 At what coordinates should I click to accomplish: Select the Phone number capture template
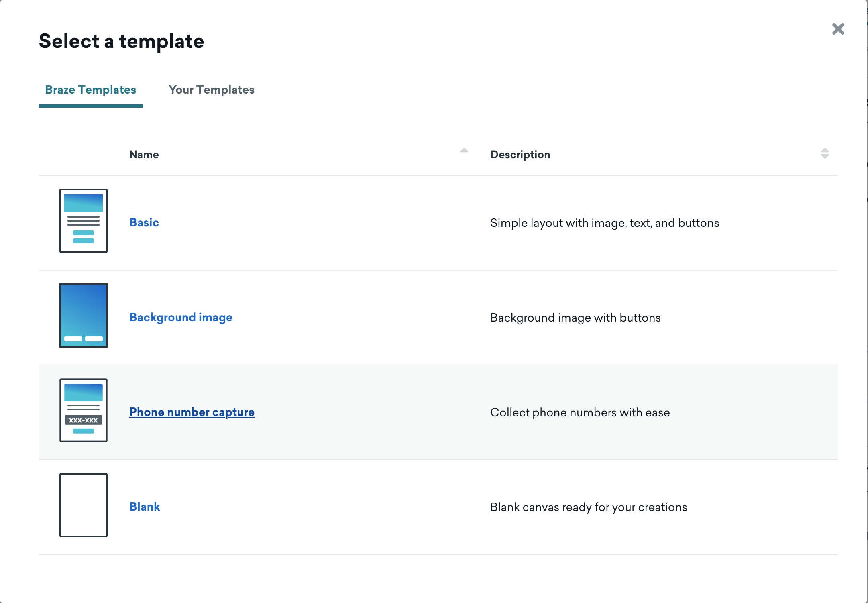pyautogui.click(x=191, y=412)
